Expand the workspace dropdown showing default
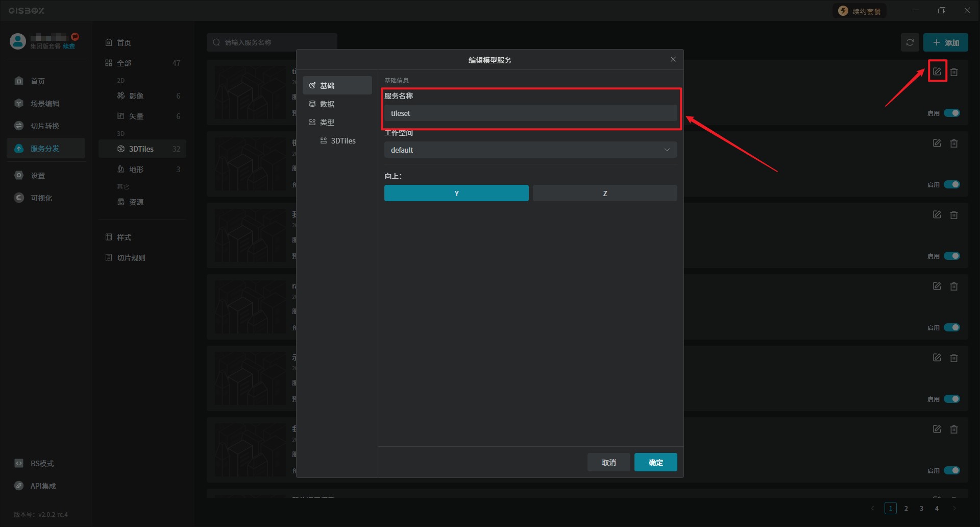The width and height of the screenshot is (980, 527). tap(530, 150)
